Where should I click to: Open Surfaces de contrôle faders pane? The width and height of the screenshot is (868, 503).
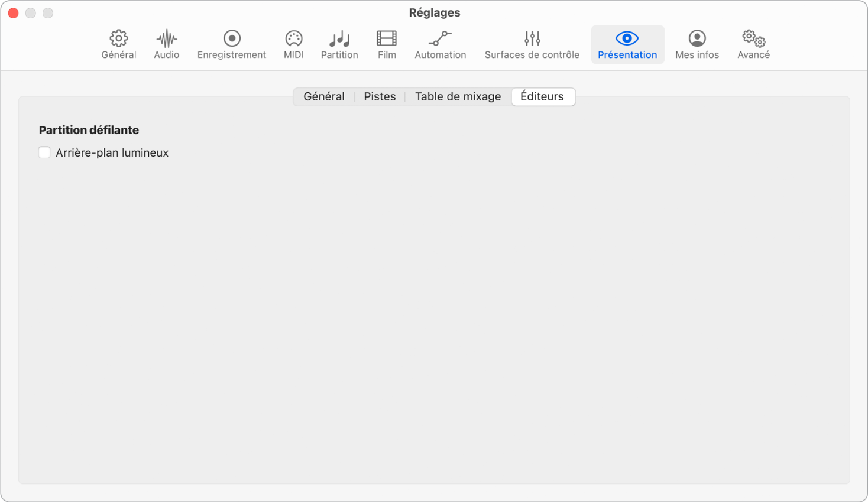[x=532, y=39]
